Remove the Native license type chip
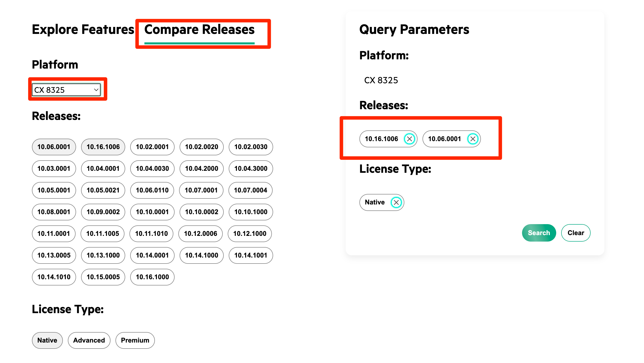The height and width of the screenshot is (363, 644). pos(396,202)
